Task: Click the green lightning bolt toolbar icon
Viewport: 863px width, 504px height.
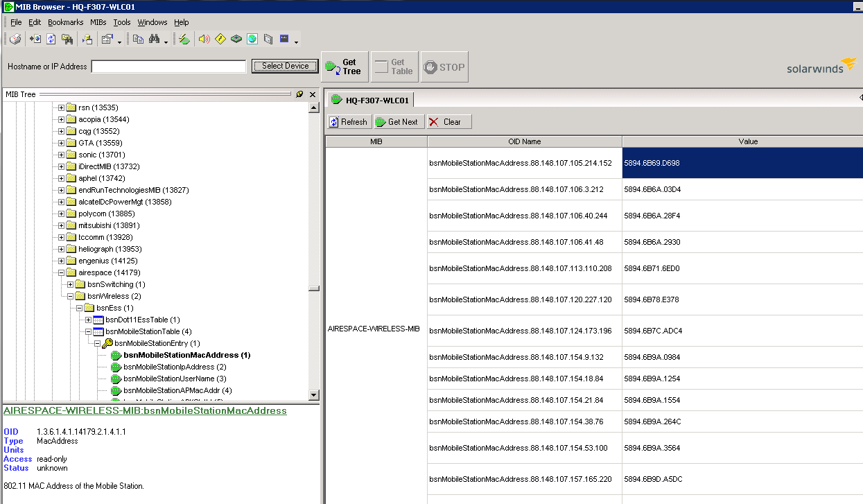Action: (184, 40)
